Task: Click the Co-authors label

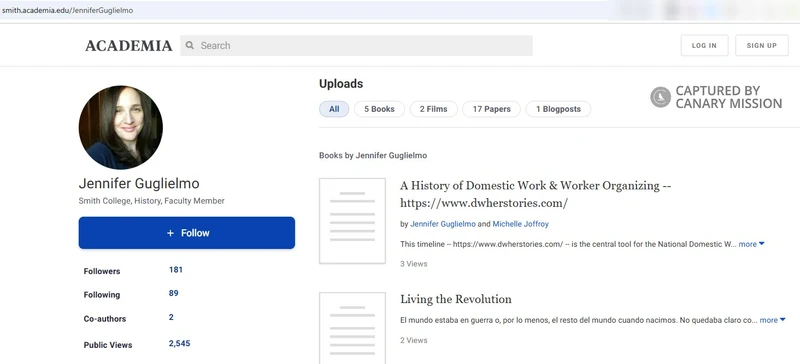Action: pos(105,319)
